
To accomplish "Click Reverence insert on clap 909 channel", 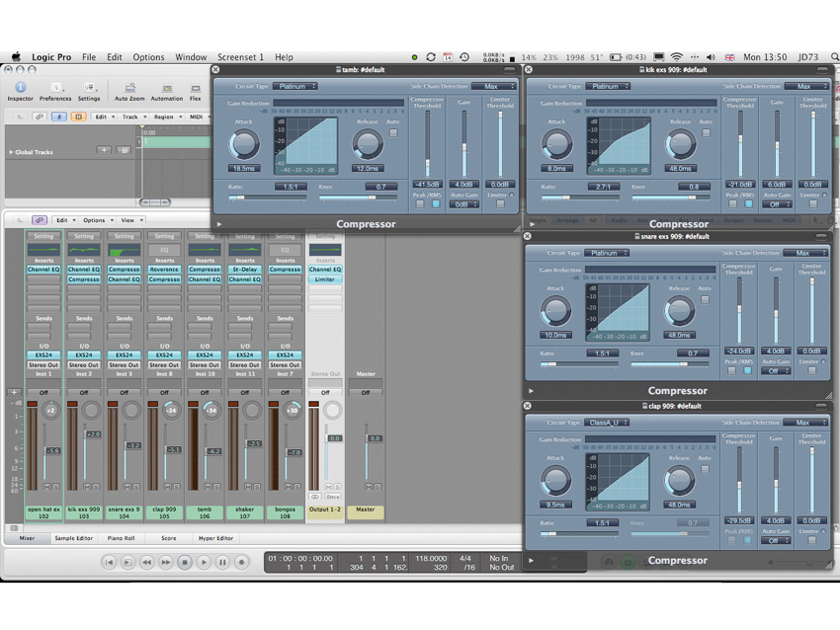I will (164, 270).
